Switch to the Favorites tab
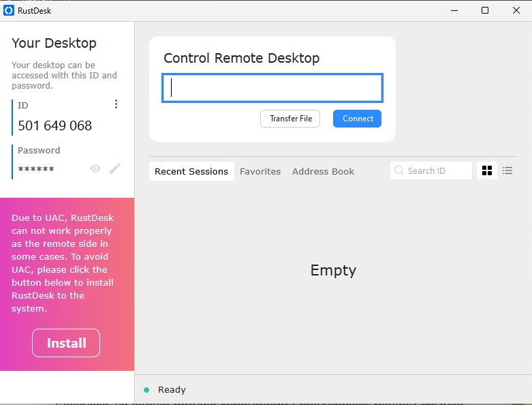Image resolution: width=532 pixels, height=405 pixels. 260,171
